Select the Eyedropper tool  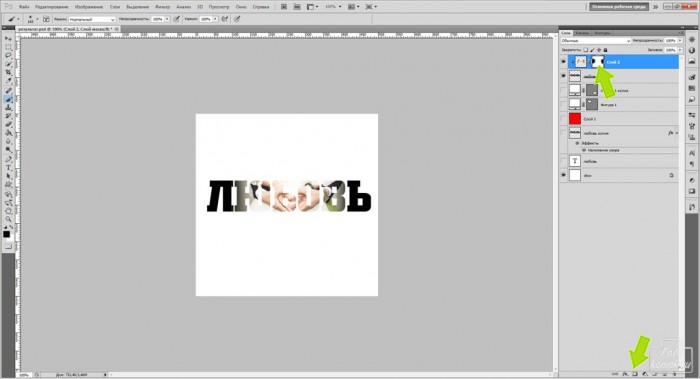[8, 81]
